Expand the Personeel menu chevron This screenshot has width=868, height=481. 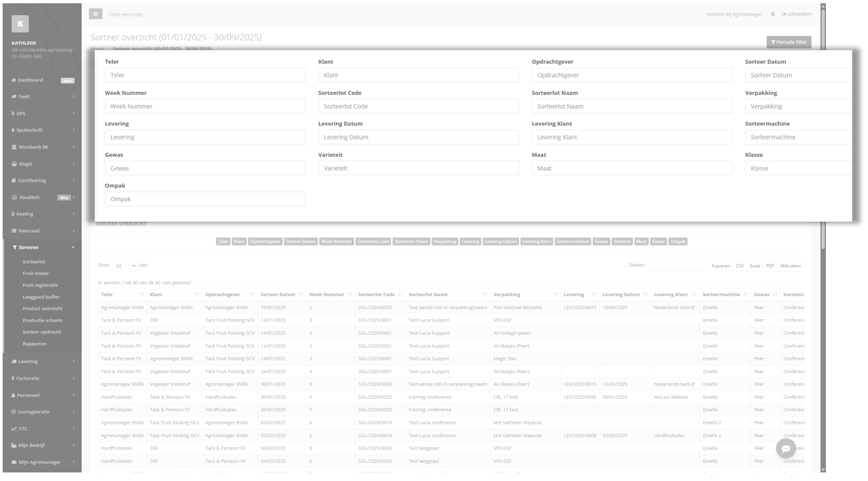(x=73, y=395)
